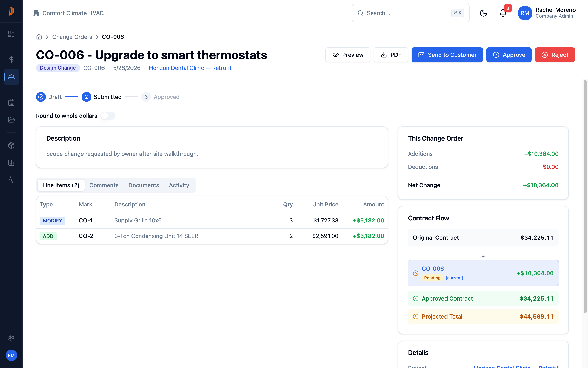Open Change Orders breadcrumb link

click(72, 37)
